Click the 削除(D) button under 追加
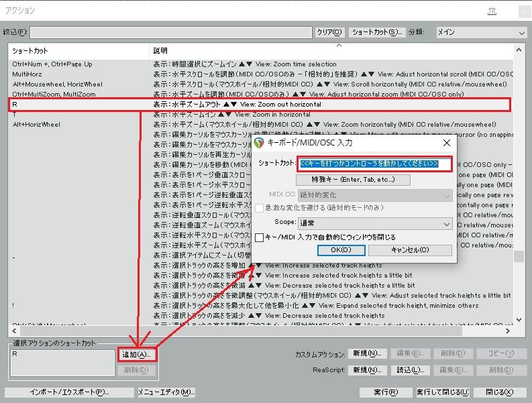 click(136, 369)
